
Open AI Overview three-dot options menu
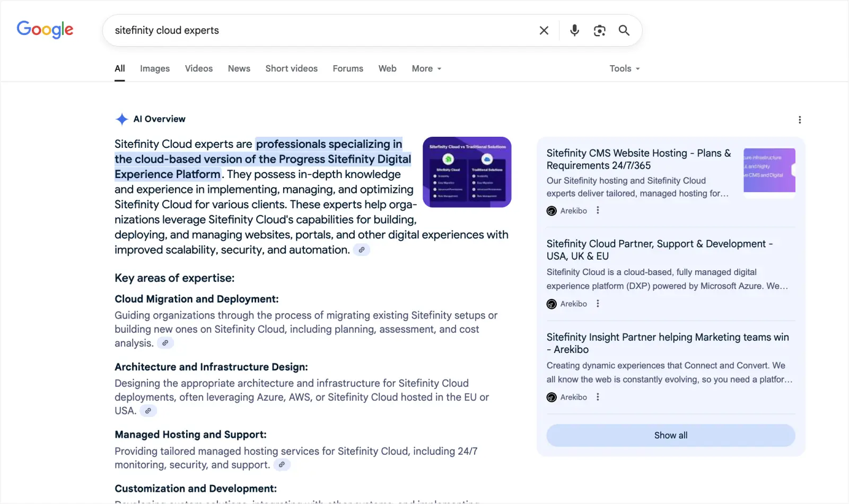[800, 120]
